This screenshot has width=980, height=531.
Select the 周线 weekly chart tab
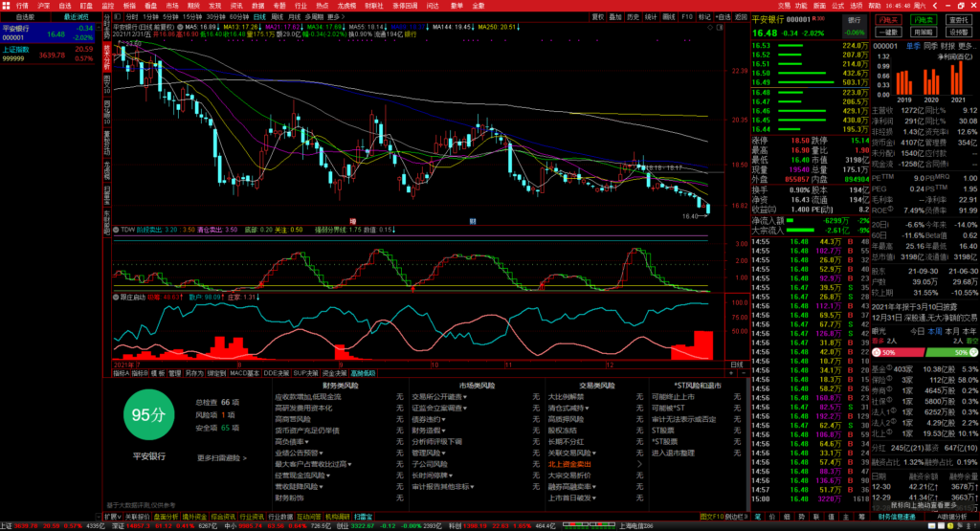(x=277, y=17)
